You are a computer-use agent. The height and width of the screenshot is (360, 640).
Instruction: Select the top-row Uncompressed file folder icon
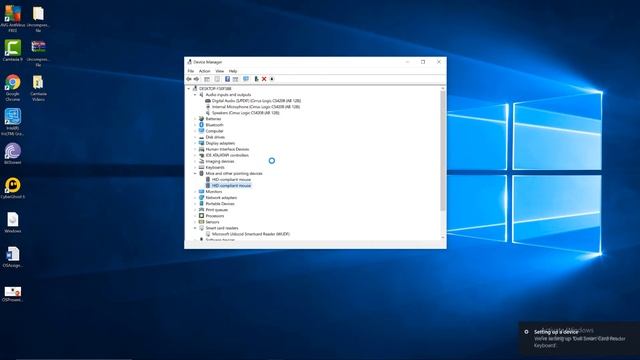coord(38,19)
